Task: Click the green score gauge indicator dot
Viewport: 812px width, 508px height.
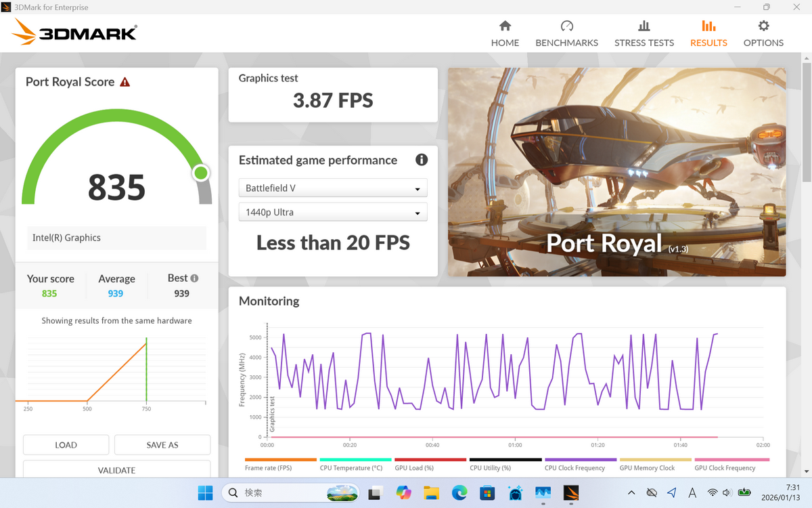Action: (x=200, y=173)
